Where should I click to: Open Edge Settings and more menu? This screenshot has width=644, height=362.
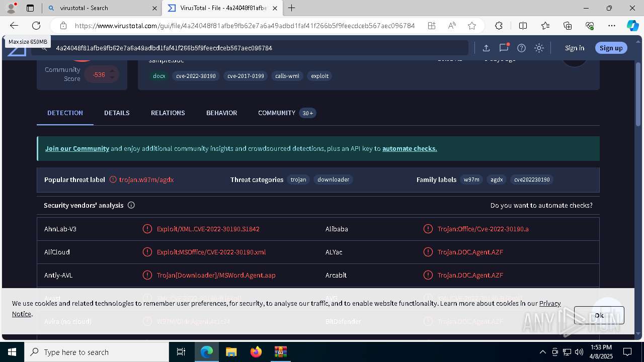(612, 26)
